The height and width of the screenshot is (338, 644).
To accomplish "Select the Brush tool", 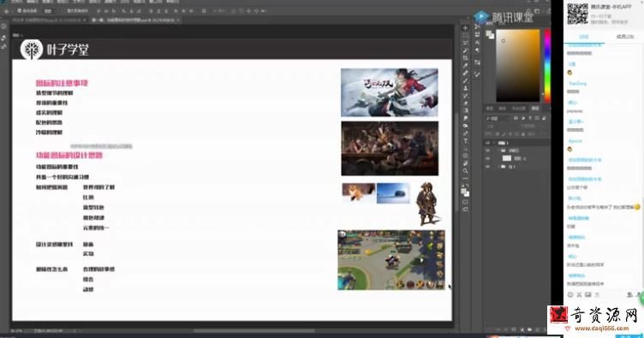I will (x=465, y=80).
